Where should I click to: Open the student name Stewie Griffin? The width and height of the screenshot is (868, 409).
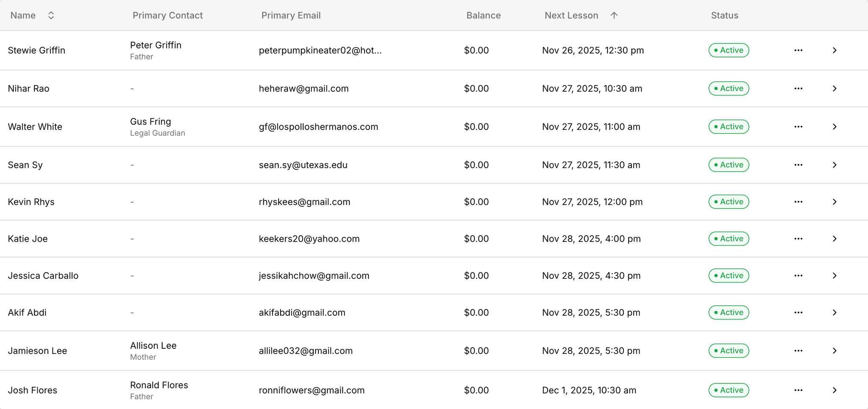tap(36, 50)
